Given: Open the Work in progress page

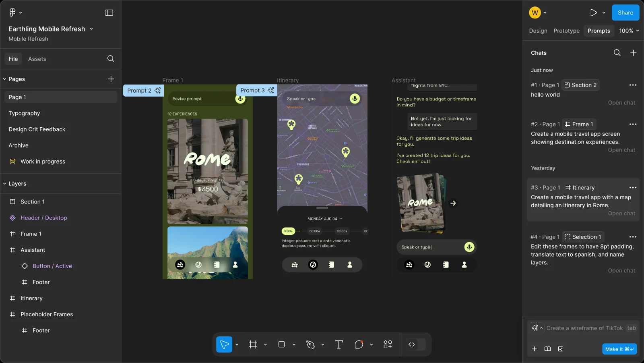Looking at the screenshot, I should [43, 162].
